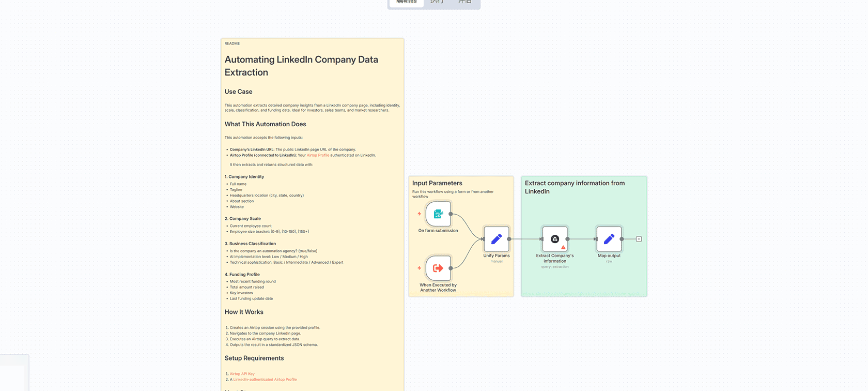The width and height of the screenshot is (868, 391).
Task: Click the lightning bolt beside On form submission
Action: tap(420, 214)
